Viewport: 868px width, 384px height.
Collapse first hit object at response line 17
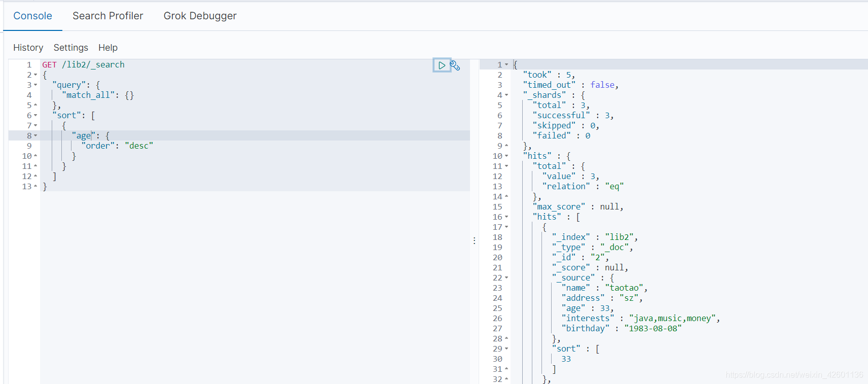[507, 227]
